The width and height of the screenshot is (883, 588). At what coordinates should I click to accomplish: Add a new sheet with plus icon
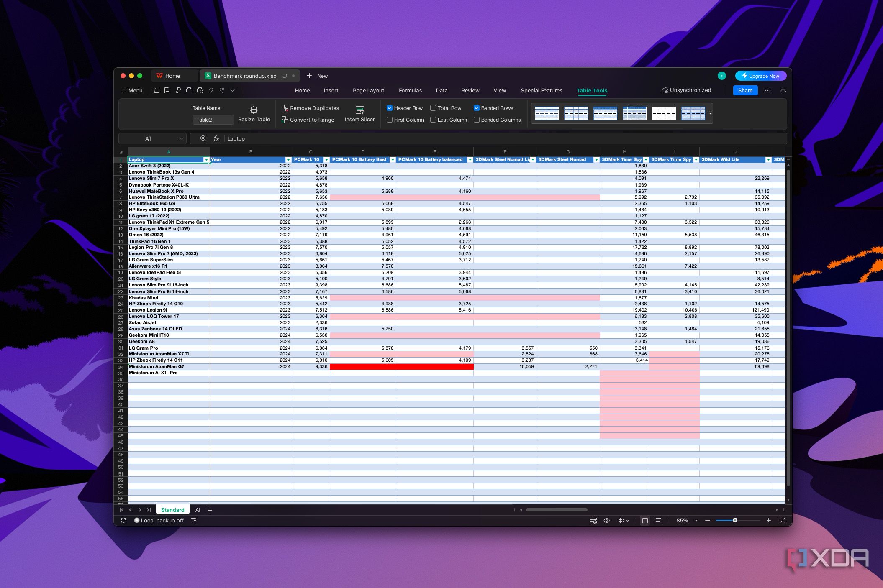(x=210, y=510)
